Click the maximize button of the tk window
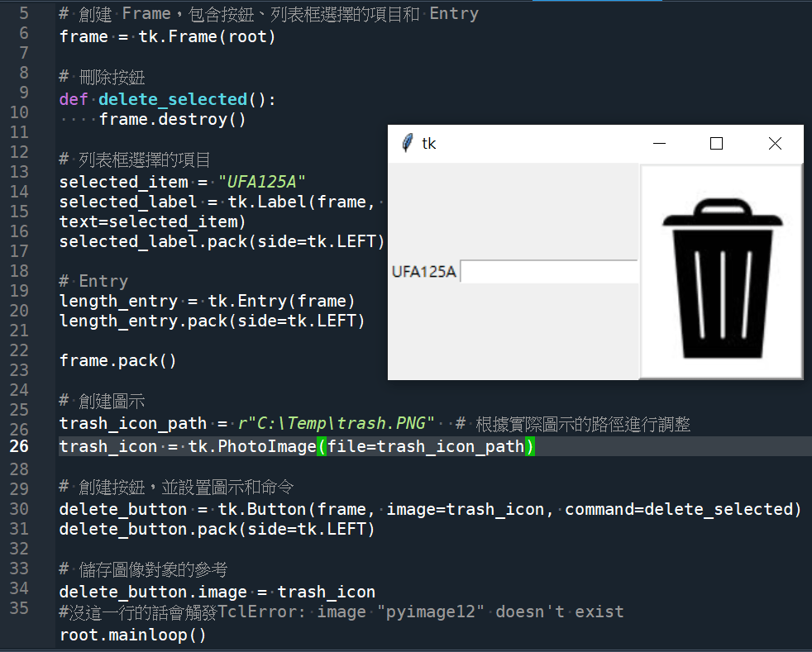 pos(716,143)
